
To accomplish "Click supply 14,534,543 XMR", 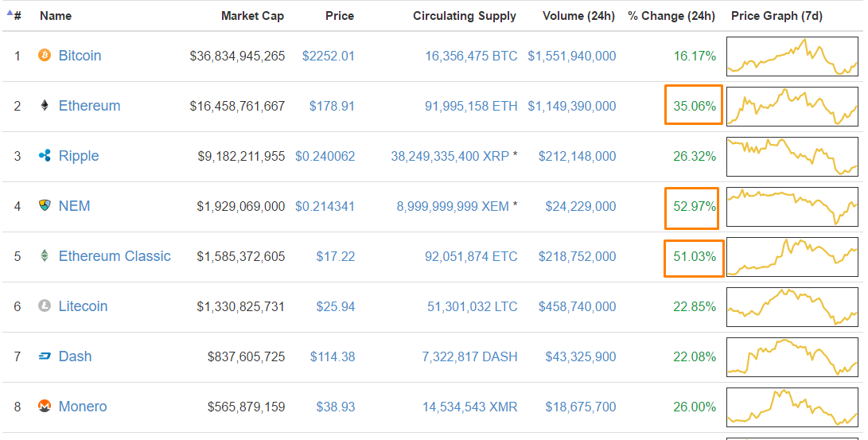I will coord(470,407).
